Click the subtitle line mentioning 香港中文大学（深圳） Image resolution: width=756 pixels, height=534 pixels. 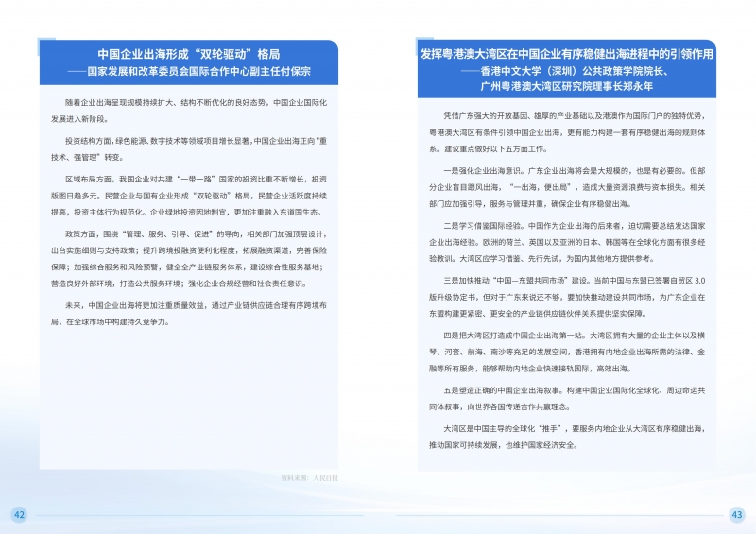tap(567, 70)
